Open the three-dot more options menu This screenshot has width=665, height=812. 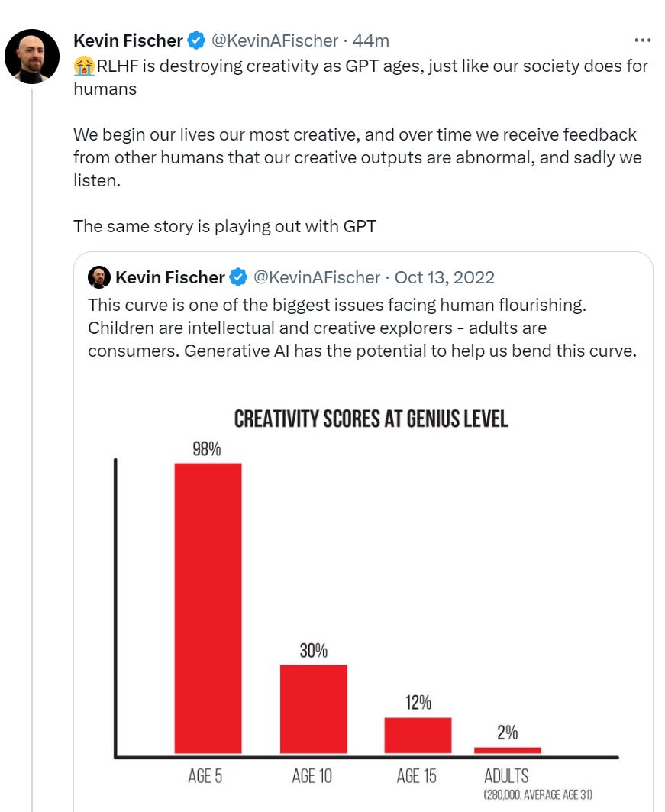point(642,40)
